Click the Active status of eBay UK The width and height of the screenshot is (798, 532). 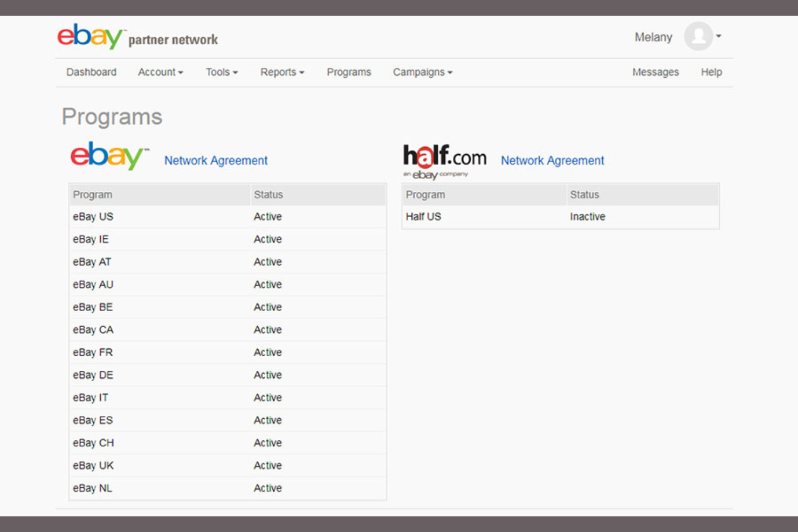pos(268,466)
